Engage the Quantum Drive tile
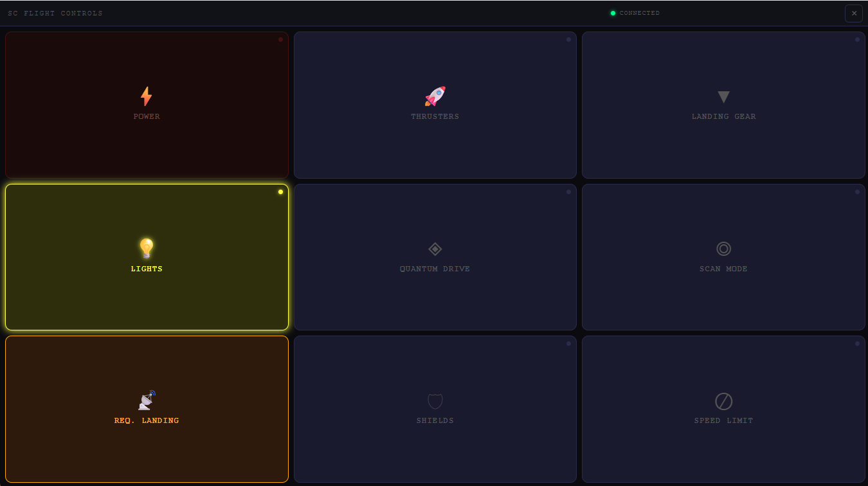The height and width of the screenshot is (486, 868). click(435, 257)
